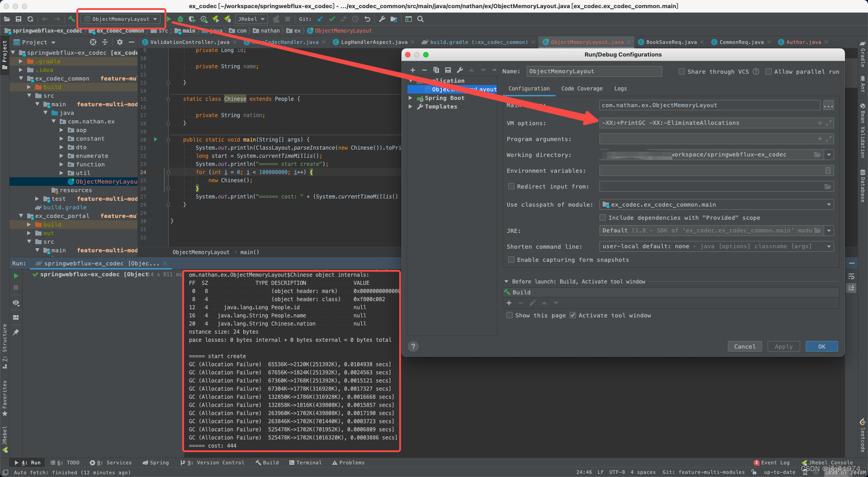Open classpath module dropdown

(x=717, y=204)
